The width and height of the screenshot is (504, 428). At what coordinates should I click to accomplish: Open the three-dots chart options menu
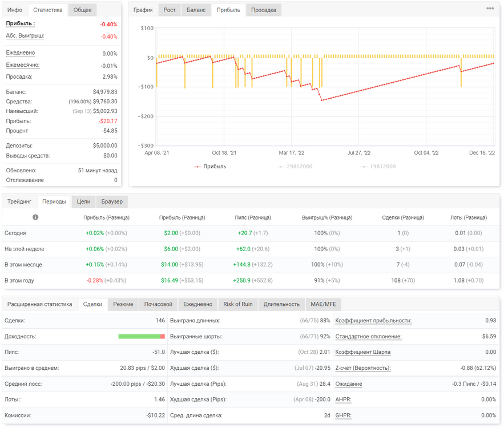click(x=490, y=9)
